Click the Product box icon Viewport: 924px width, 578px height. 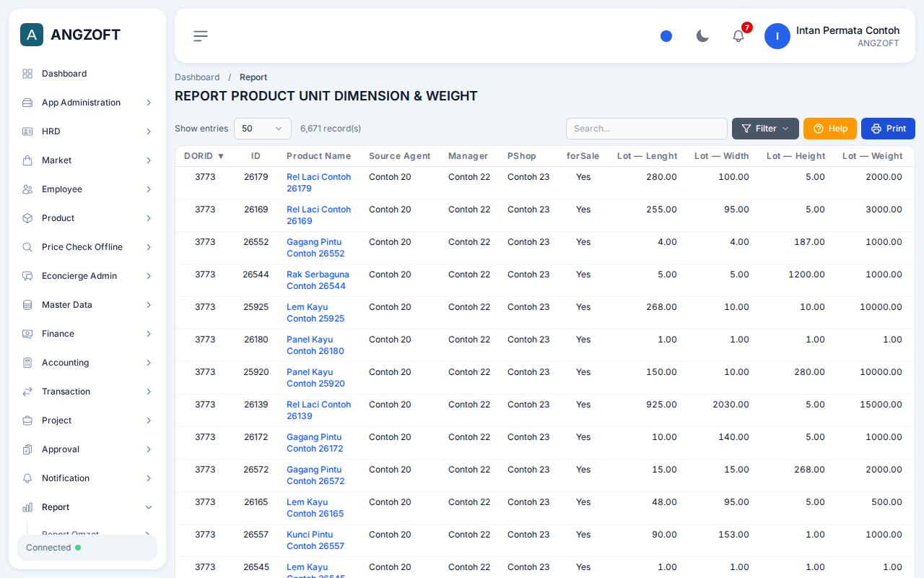tap(27, 218)
